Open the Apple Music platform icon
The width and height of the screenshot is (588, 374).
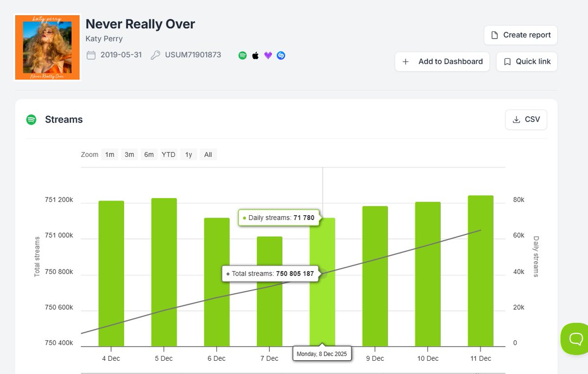pyautogui.click(x=255, y=55)
